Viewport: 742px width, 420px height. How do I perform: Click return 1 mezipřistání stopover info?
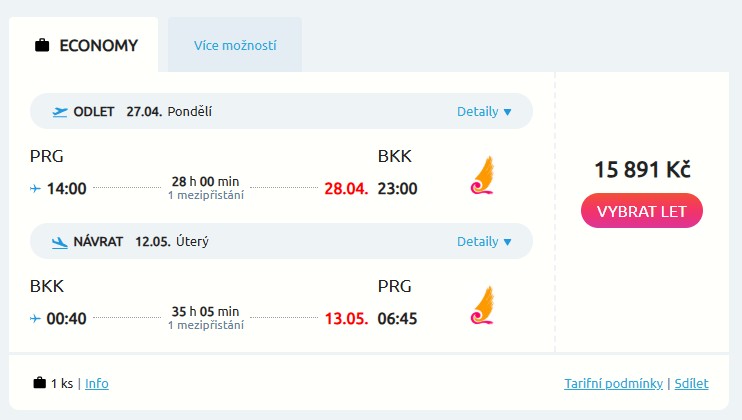pyautogui.click(x=205, y=325)
